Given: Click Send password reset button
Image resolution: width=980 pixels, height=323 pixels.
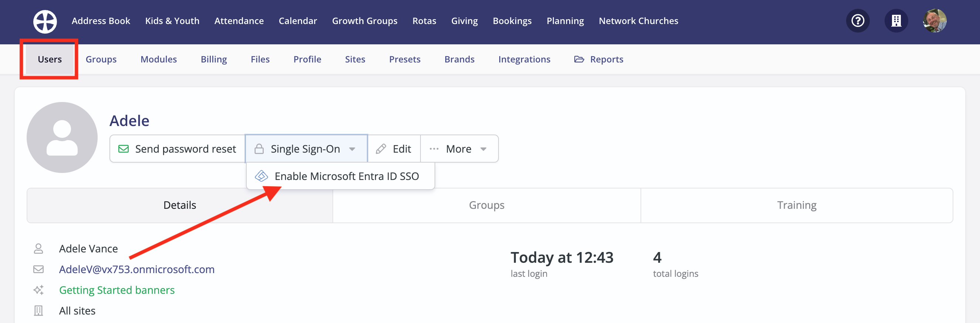Looking at the screenshot, I should click(177, 149).
